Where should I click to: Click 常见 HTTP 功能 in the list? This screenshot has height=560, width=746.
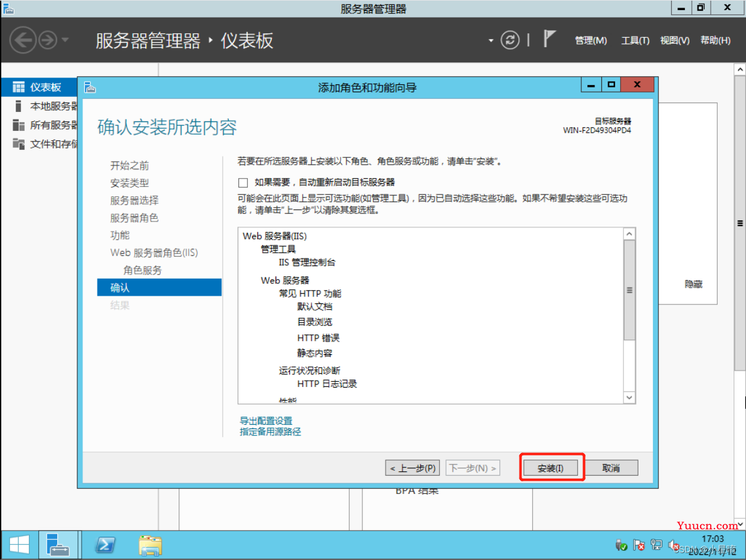309,294
